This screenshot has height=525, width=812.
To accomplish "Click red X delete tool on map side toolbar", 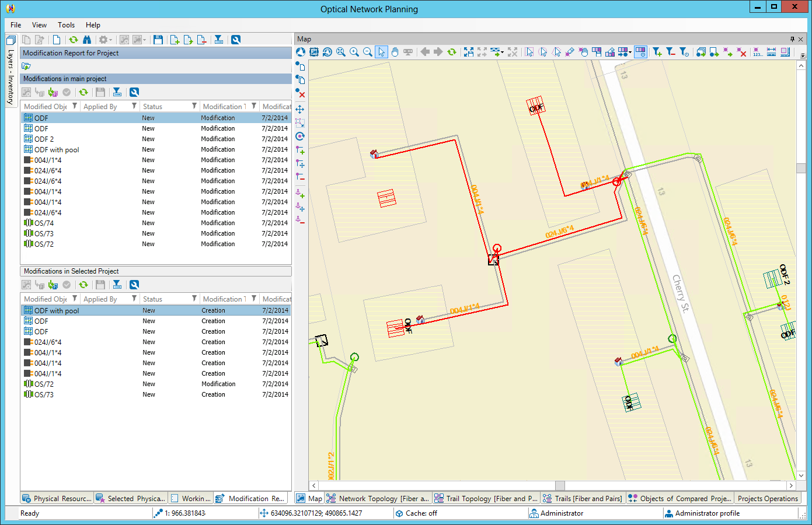I will (300, 93).
